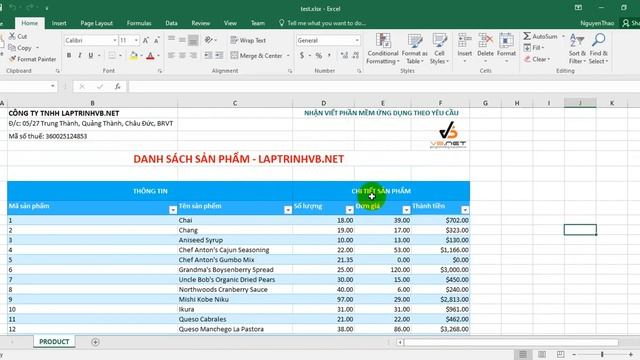Click the Insert Function fx icon
The height and width of the screenshot is (360, 640).
click(x=118, y=87)
